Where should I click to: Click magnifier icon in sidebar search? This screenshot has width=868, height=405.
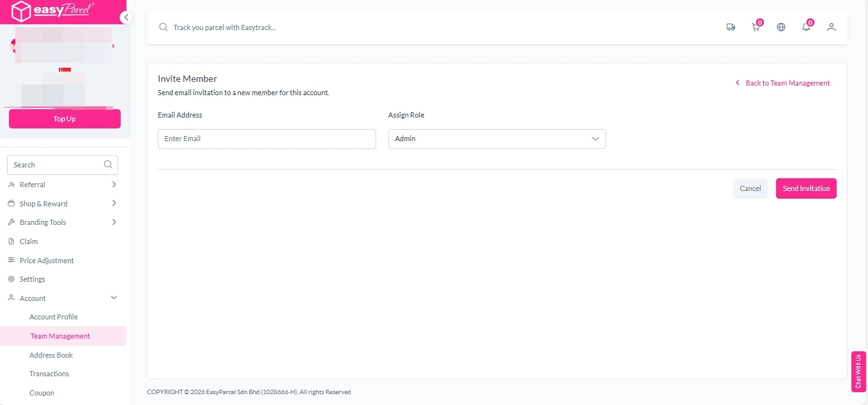[109, 165]
